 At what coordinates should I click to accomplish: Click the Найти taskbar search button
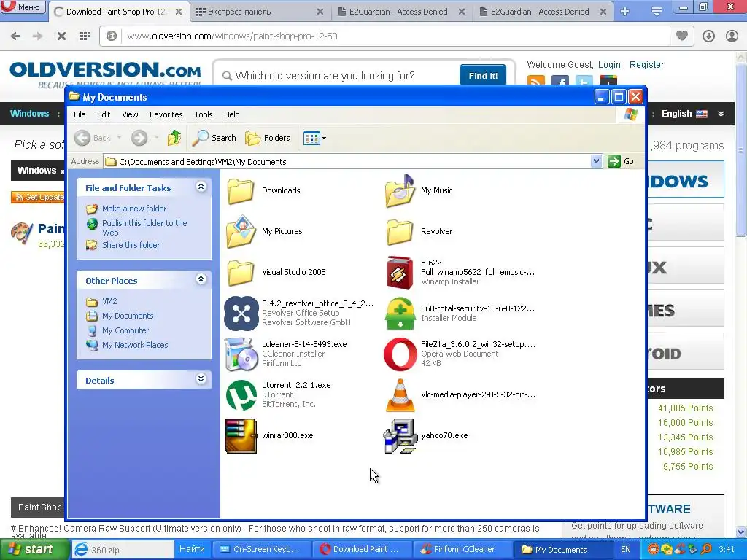coord(192,549)
